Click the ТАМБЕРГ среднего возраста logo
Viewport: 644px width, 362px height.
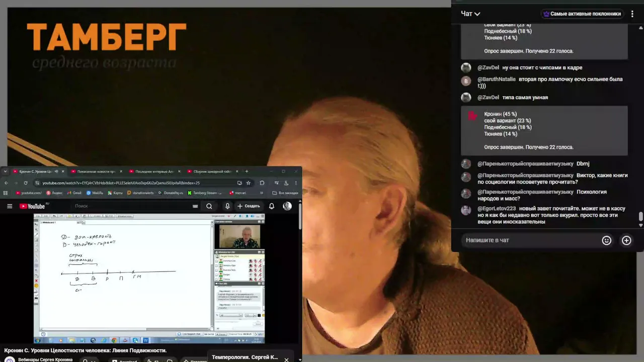point(106,46)
